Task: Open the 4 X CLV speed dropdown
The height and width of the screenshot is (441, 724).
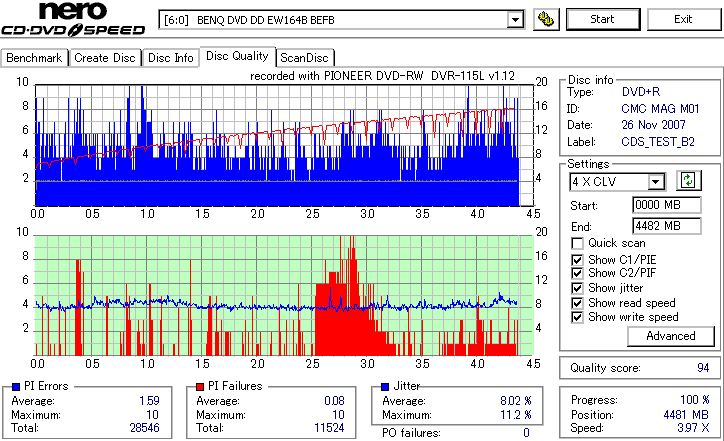Action: 656,182
